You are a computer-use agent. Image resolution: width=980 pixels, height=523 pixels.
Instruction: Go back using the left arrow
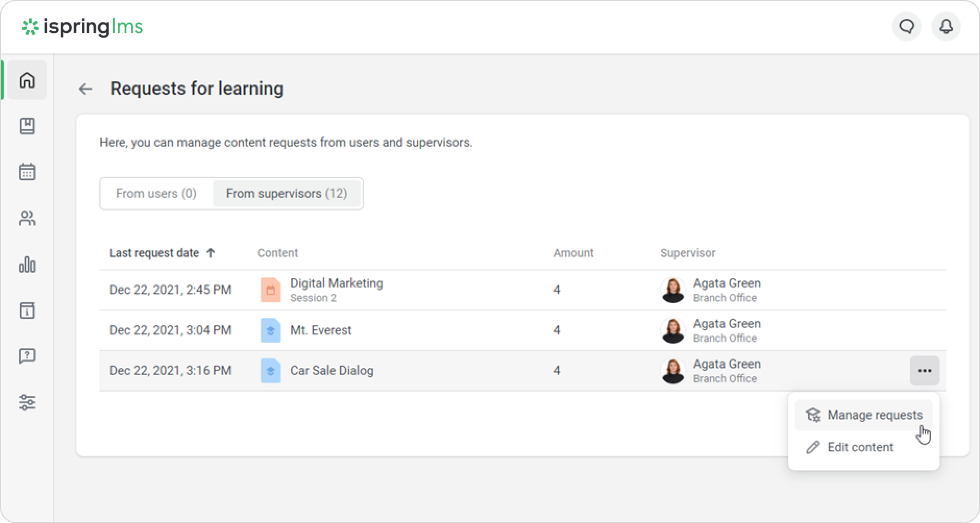(85, 89)
